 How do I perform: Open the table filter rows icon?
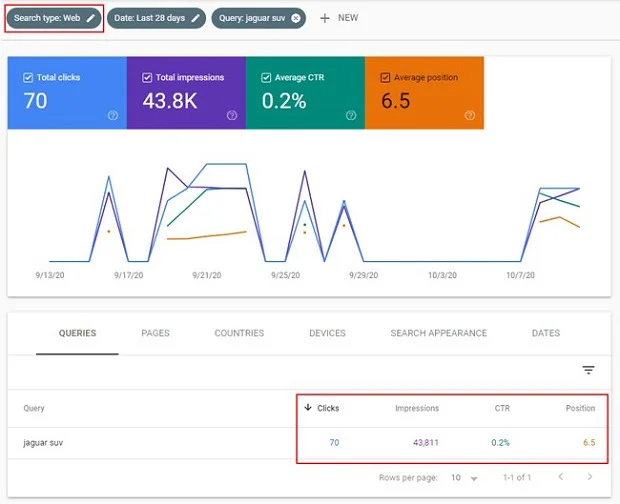[589, 370]
